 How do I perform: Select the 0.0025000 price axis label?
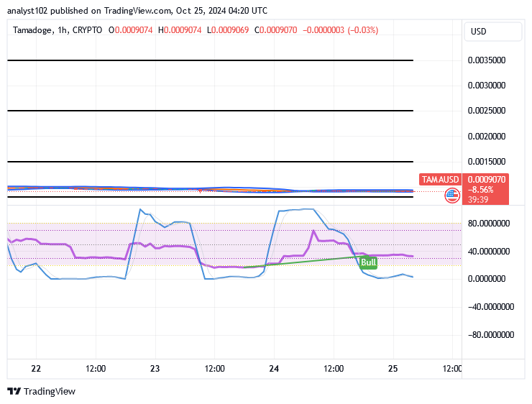[x=487, y=111]
